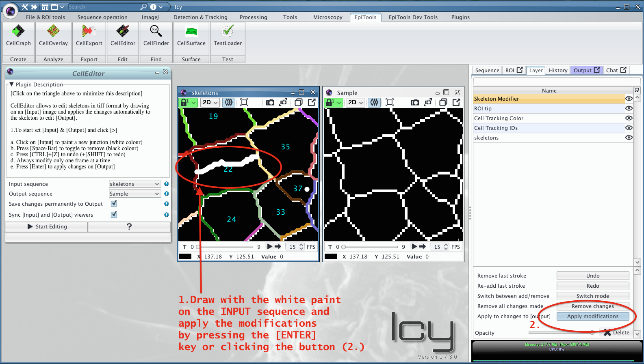644x364 pixels.
Task: Duplicate the Sample viewer
Action: [443, 102]
